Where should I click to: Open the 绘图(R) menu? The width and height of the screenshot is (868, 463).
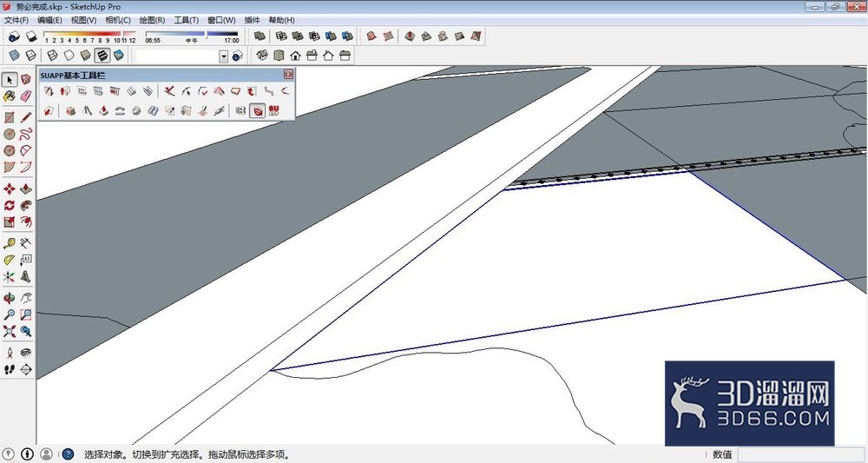coord(152,20)
